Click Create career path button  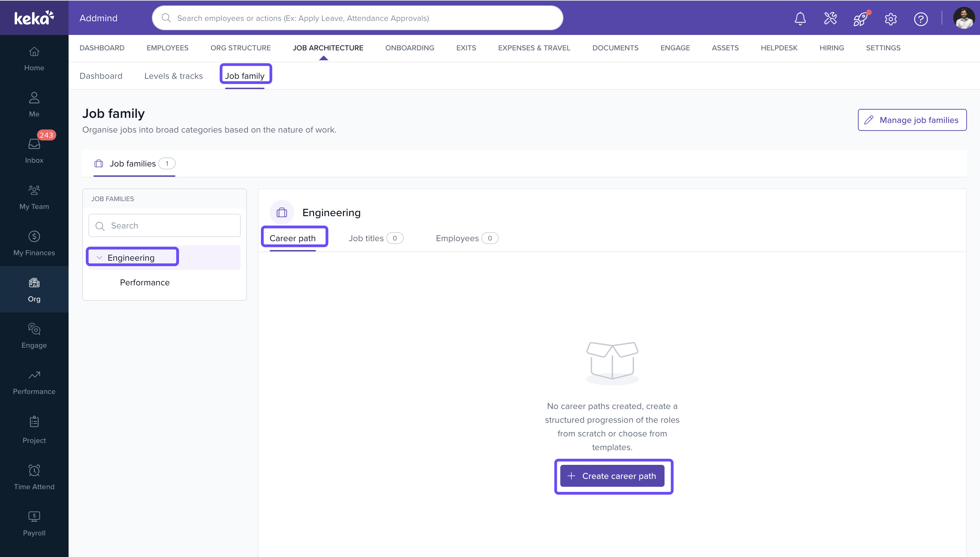(612, 475)
